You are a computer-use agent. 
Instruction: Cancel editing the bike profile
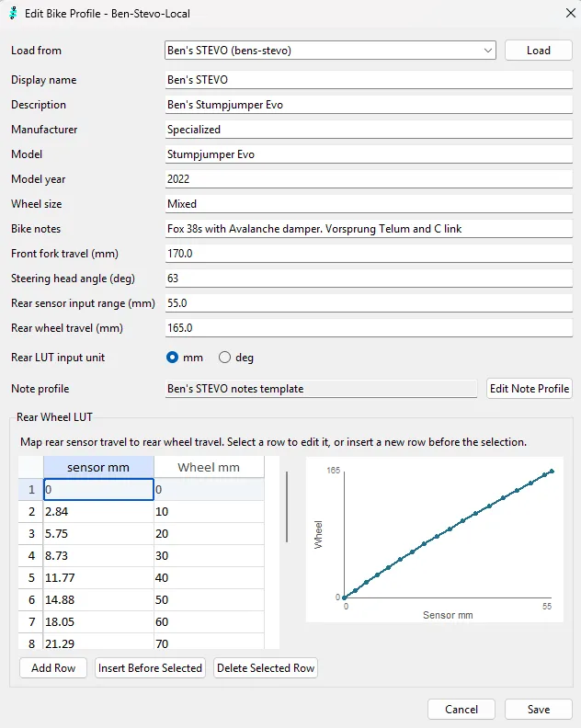[461, 710]
